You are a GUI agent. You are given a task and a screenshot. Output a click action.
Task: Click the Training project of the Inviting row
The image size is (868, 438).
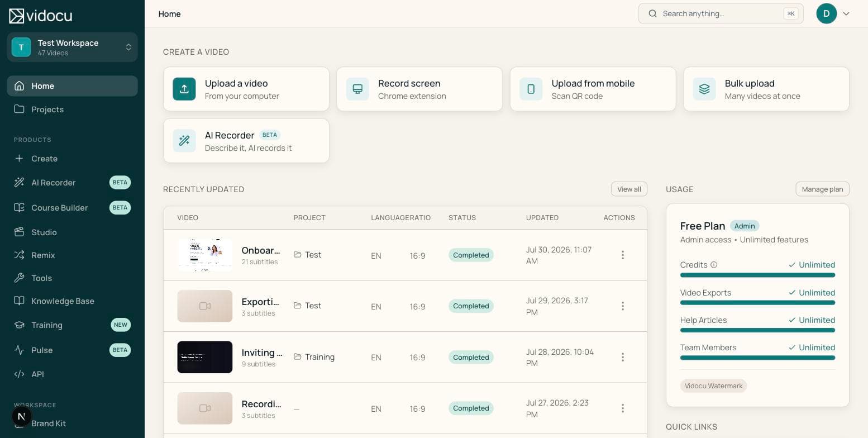click(x=314, y=357)
